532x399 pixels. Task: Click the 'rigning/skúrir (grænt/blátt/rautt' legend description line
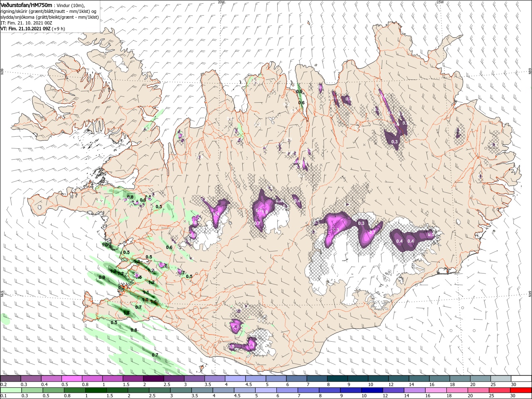click(x=48, y=11)
